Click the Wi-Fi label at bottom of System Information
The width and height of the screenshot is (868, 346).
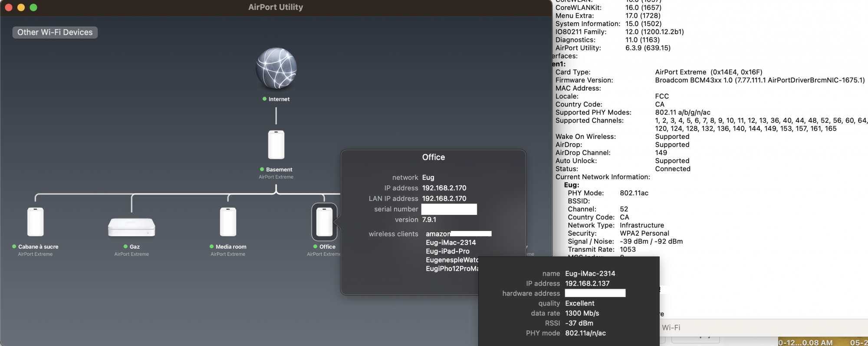coord(671,328)
